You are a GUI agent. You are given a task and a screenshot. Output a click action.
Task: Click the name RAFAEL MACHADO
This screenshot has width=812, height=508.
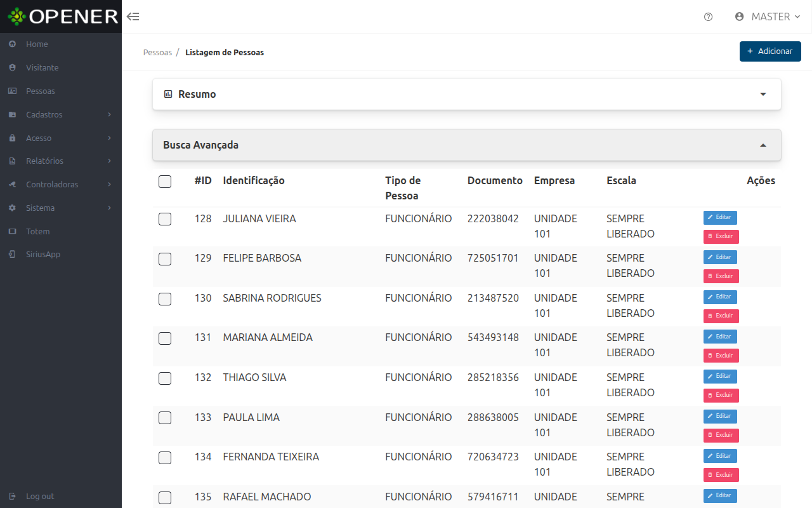pyautogui.click(x=267, y=497)
